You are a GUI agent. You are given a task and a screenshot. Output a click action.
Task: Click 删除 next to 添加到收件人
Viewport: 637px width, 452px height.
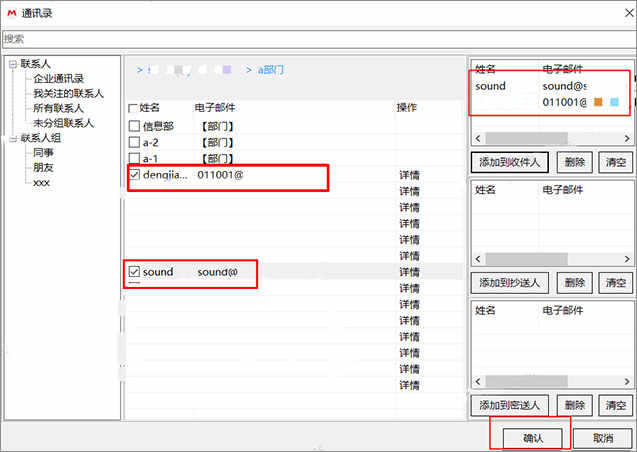pyautogui.click(x=574, y=162)
